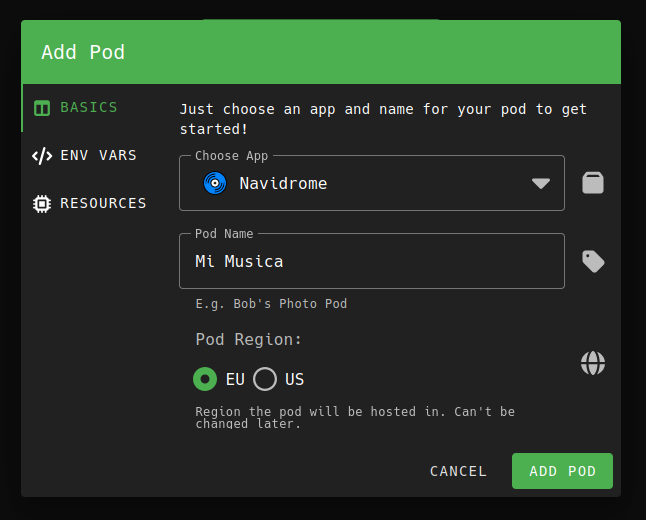Viewport: 646px width, 520px height.
Task: Select the US region radio button
Action: pos(265,379)
